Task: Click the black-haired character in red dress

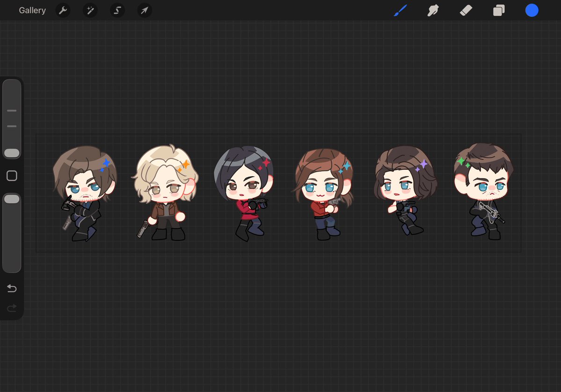Action: [244, 194]
